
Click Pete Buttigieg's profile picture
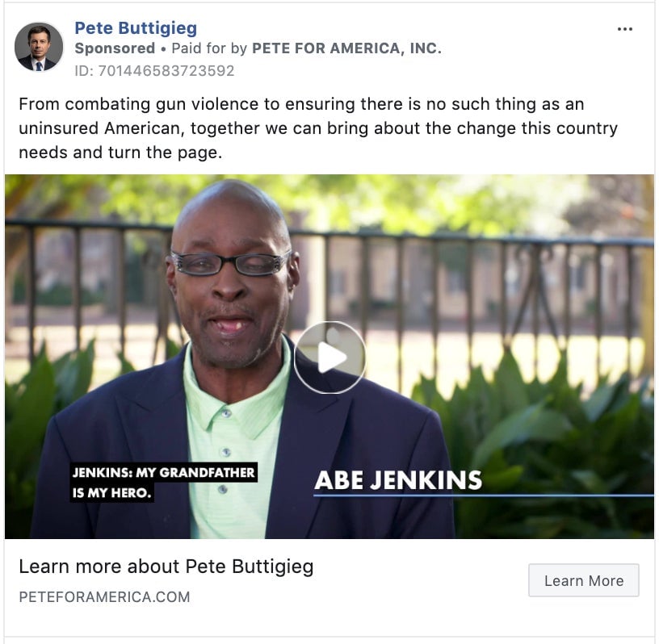click(39, 47)
